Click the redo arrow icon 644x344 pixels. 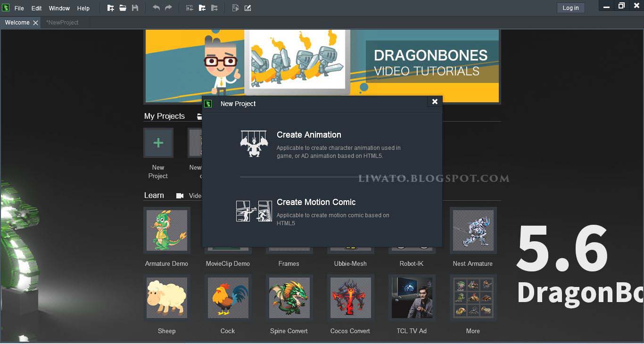pos(168,8)
